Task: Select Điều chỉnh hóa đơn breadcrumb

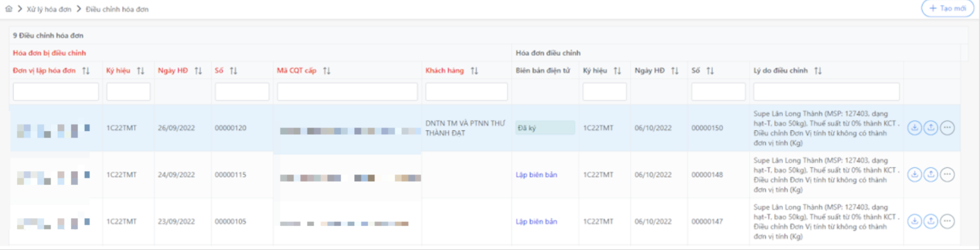Action: tap(117, 9)
